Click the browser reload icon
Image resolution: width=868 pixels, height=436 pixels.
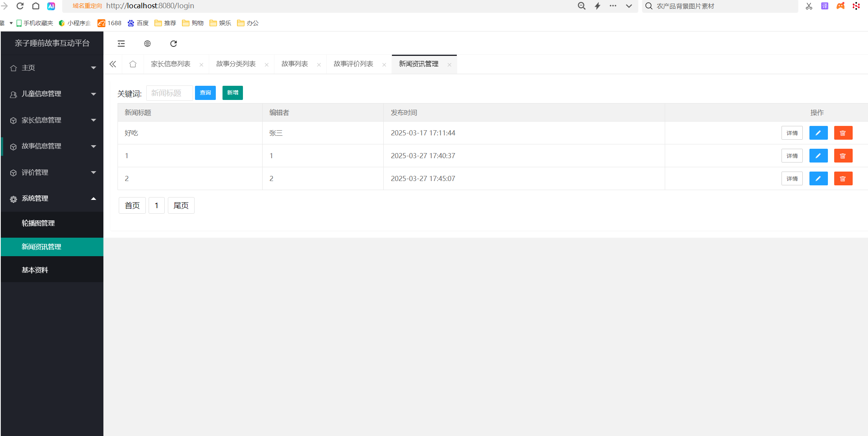pyautogui.click(x=20, y=6)
